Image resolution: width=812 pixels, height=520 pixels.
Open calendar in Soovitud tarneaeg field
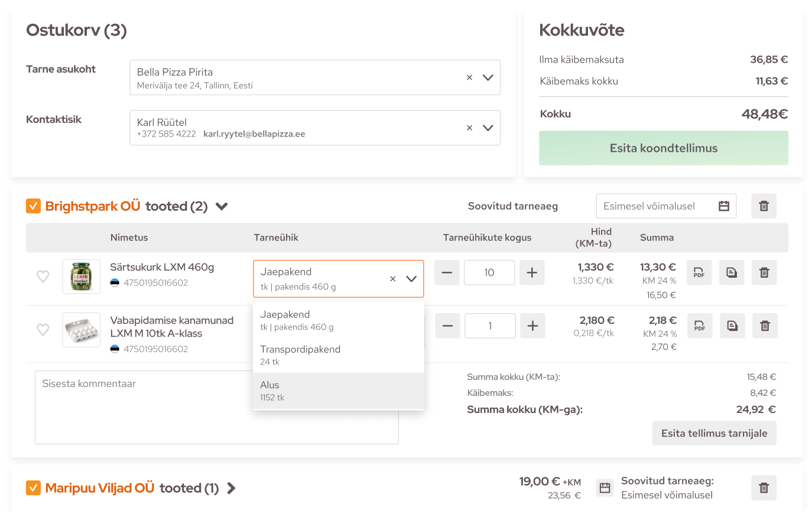point(724,206)
